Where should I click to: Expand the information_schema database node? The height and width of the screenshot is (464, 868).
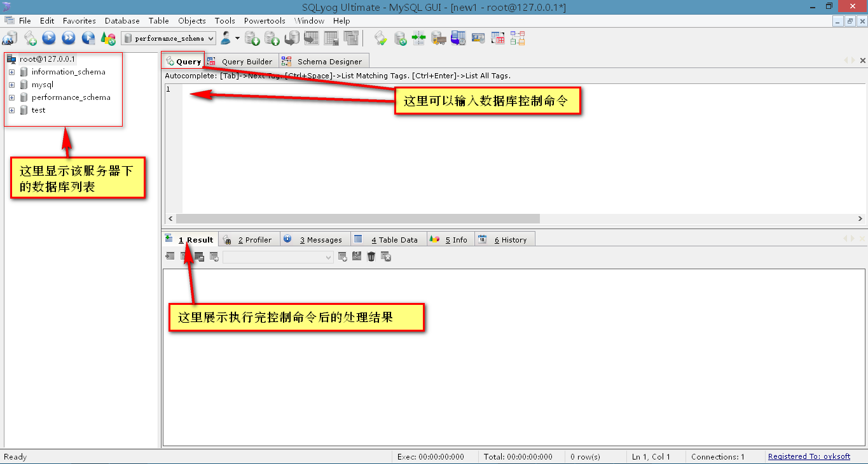click(11, 72)
